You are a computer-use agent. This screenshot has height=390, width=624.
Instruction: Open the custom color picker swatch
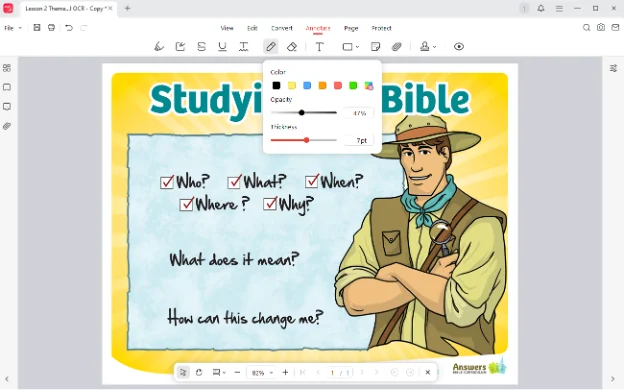[369, 85]
